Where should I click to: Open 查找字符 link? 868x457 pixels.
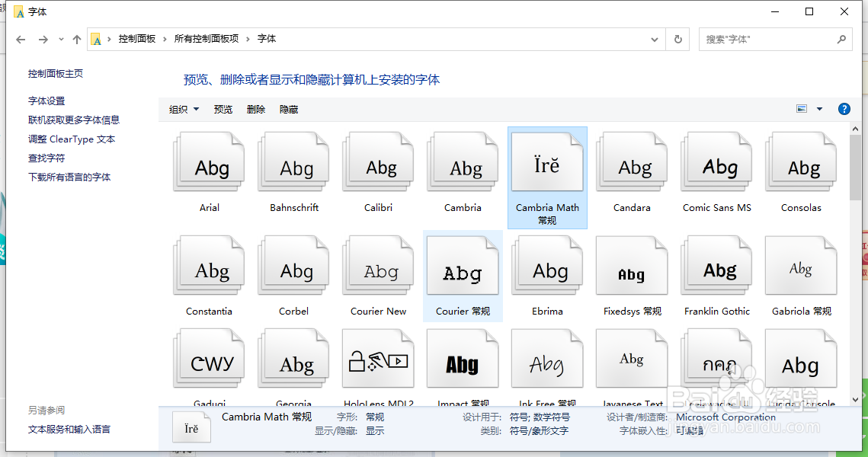pos(46,158)
